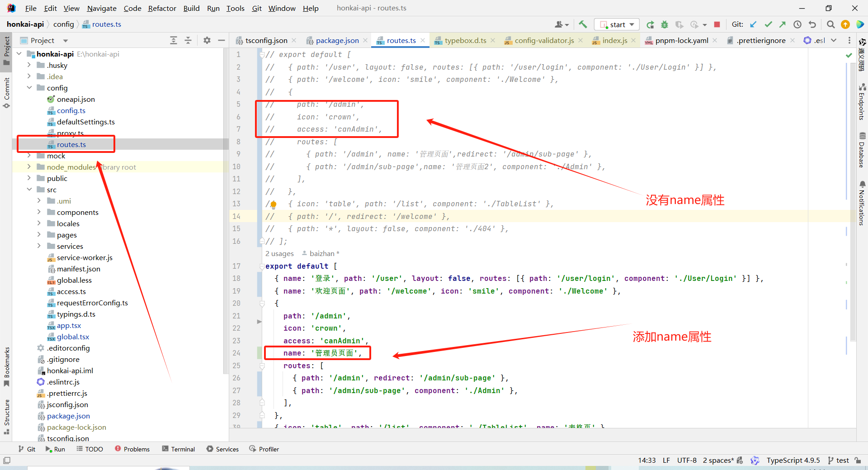
Task: Open the Tools menu
Action: [x=235, y=8]
